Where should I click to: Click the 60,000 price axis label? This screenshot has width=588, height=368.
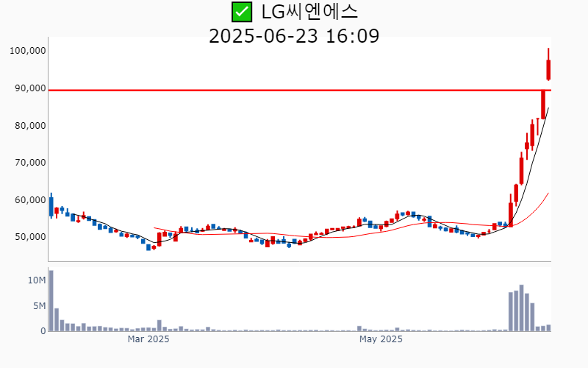(30, 200)
